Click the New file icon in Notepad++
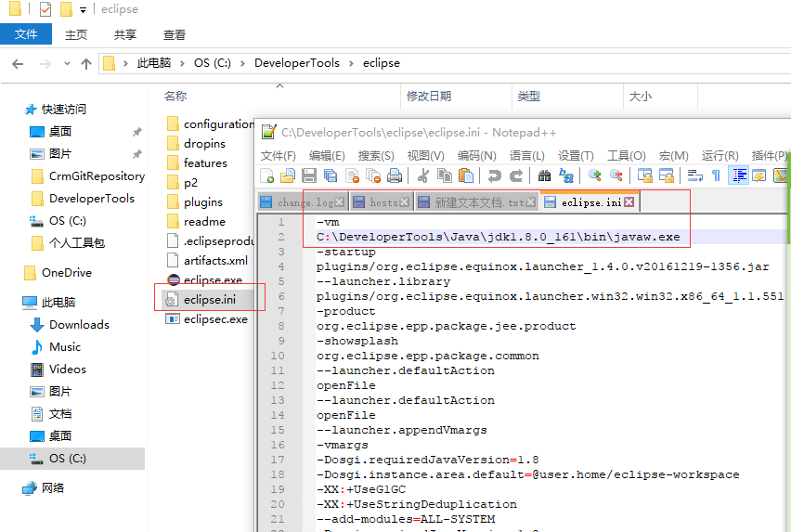The image size is (791, 532). click(x=266, y=175)
